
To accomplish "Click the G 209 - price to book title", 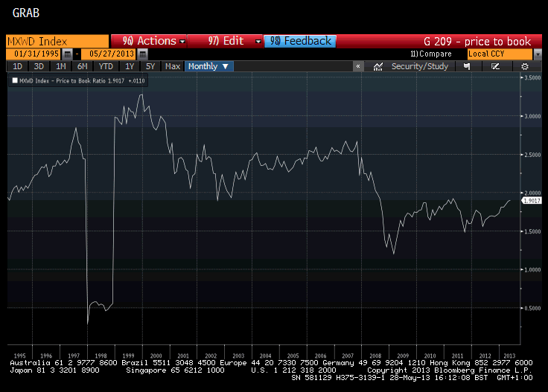I will [x=477, y=42].
